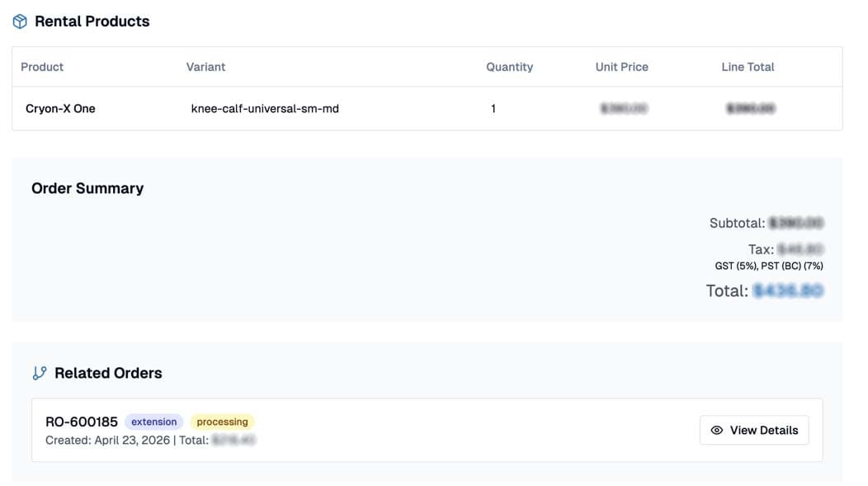Click the Variant column header
The image size is (868, 486).
(205, 67)
